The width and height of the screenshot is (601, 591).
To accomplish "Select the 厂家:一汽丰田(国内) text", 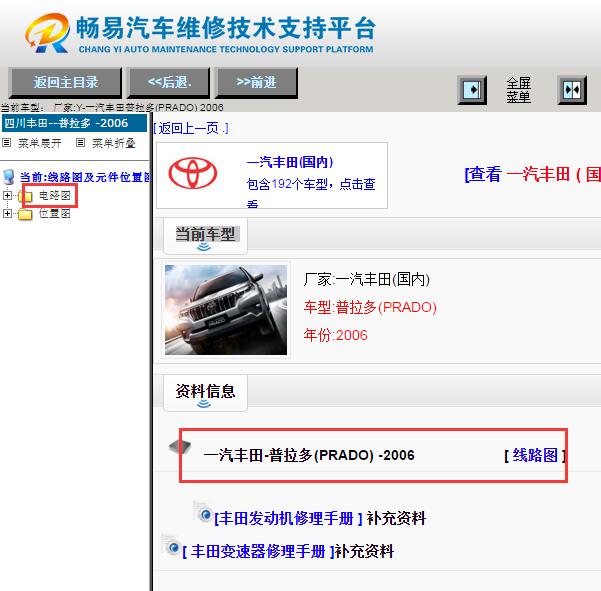I will click(367, 279).
